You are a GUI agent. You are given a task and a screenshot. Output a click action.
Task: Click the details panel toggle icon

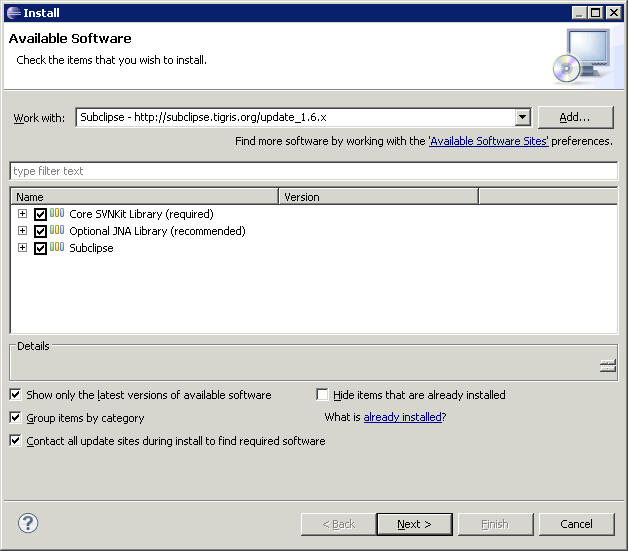pyautogui.click(x=608, y=366)
